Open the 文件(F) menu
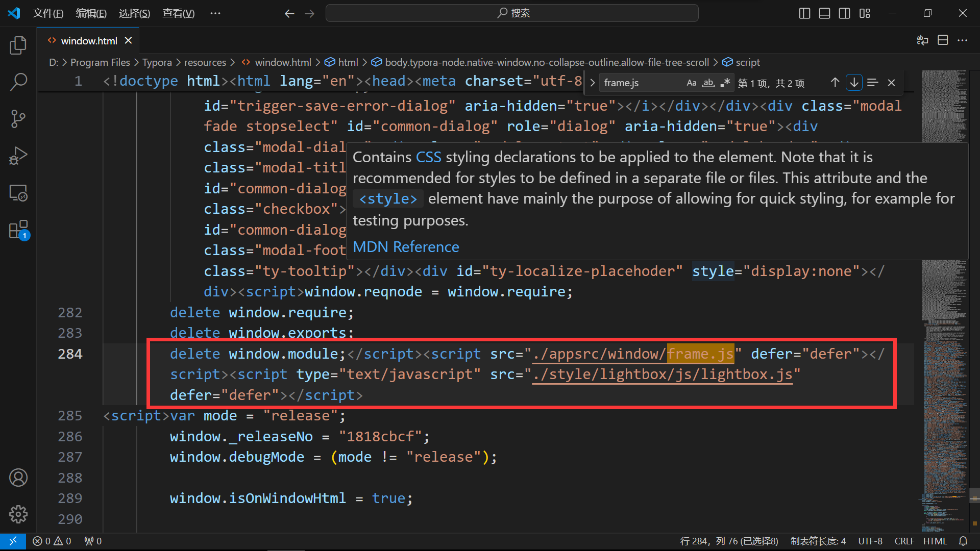 coord(48,13)
